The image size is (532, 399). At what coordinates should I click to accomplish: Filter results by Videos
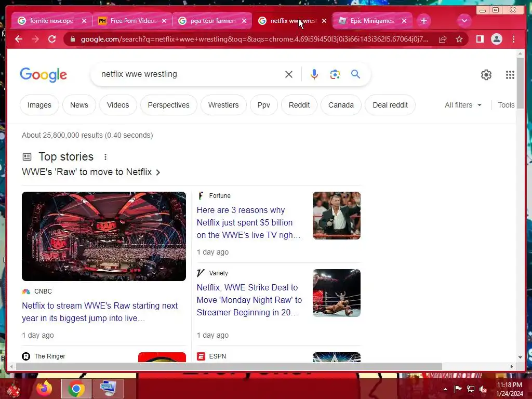[118, 105]
